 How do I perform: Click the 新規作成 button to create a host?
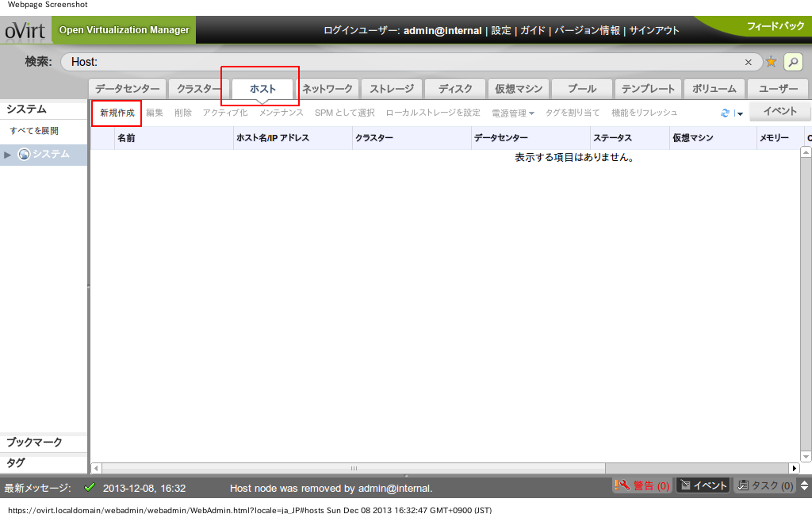pyautogui.click(x=116, y=112)
